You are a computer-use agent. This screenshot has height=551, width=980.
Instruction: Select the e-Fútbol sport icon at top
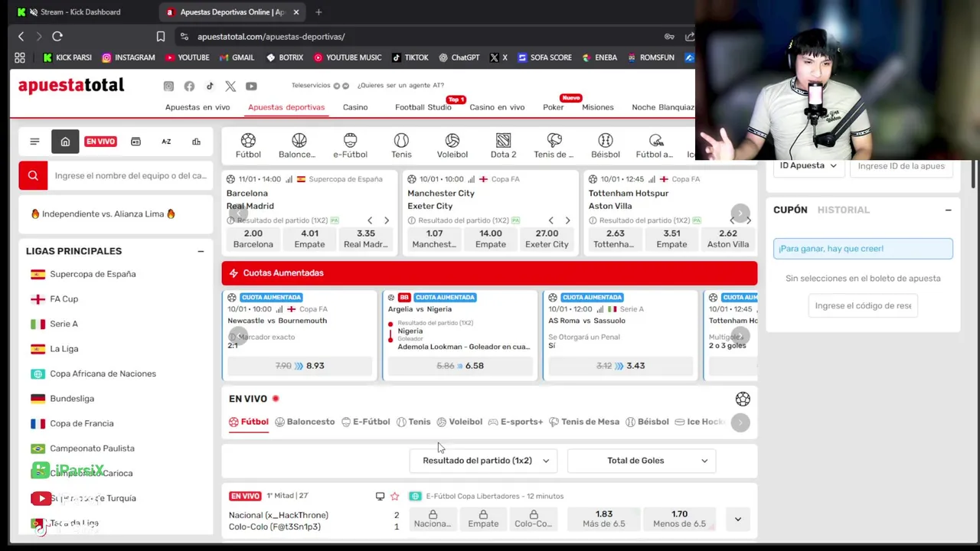click(350, 145)
